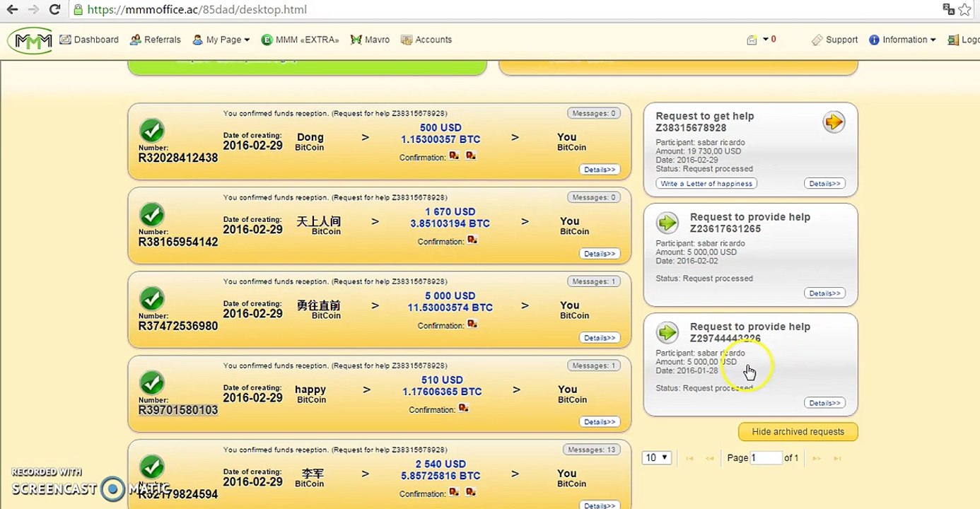Viewport: 980px width, 509px height.
Task: Click last page pagination arrow
Action: click(837, 458)
